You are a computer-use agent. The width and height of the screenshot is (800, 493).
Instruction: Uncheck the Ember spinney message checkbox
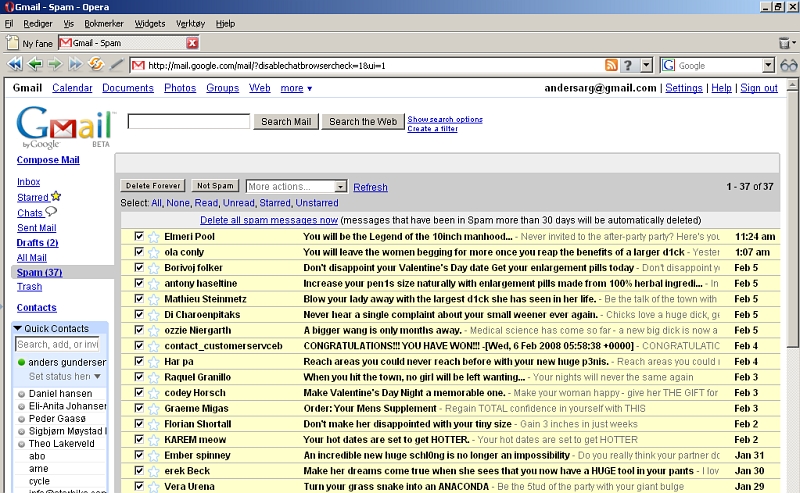[x=139, y=454]
